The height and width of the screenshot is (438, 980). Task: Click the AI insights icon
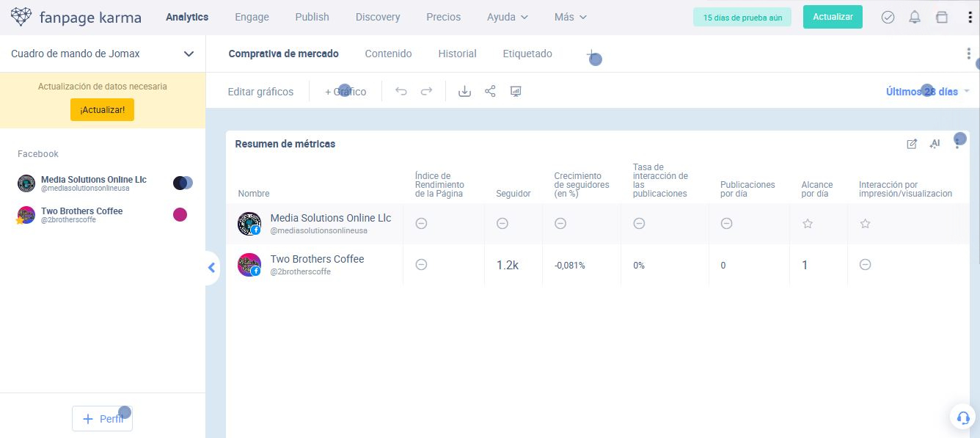coord(935,144)
